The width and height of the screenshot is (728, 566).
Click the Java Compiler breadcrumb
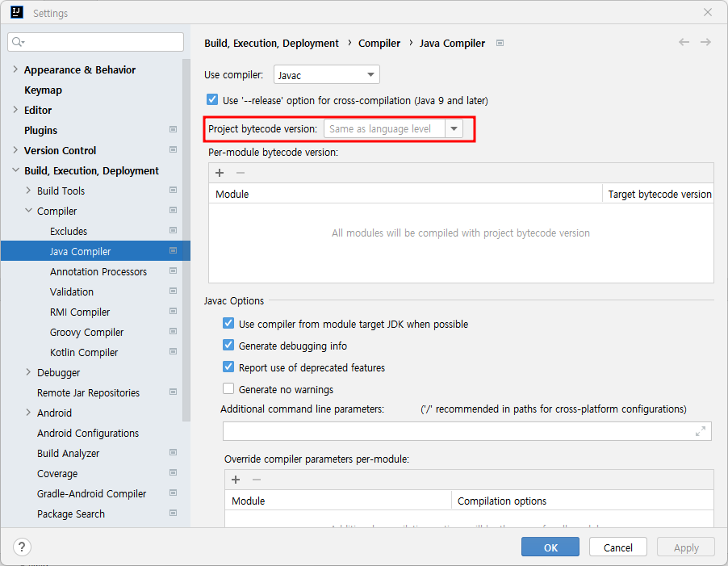pyautogui.click(x=452, y=43)
